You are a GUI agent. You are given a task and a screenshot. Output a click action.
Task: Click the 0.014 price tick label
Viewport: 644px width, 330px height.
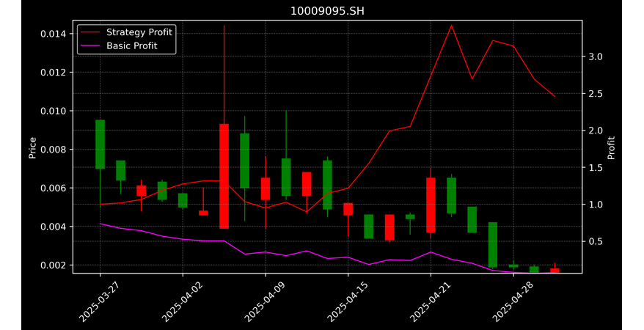54,34
